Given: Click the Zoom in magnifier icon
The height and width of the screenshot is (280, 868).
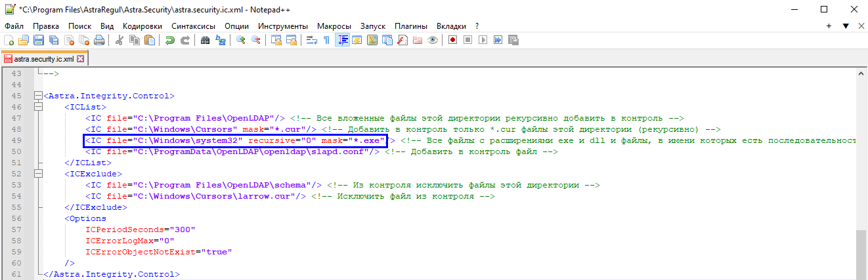Looking at the screenshot, I should pyautogui.click(x=241, y=40).
